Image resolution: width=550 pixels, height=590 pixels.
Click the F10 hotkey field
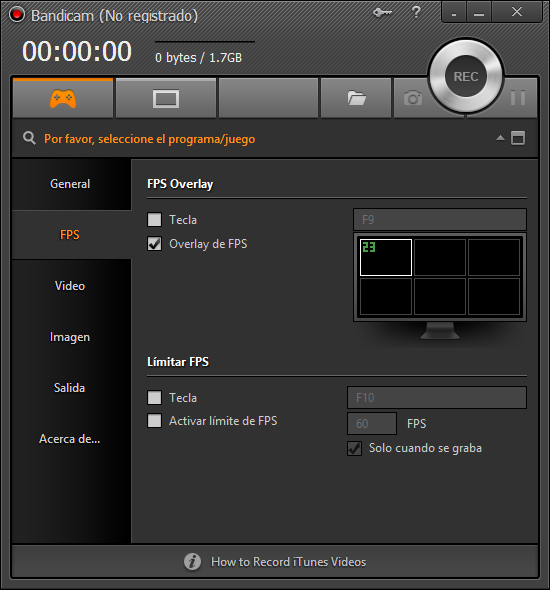pos(437,397)
